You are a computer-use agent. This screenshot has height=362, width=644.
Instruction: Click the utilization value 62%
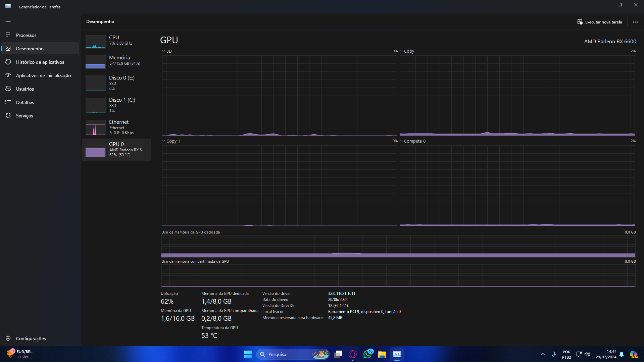click(x=167, y=301)
